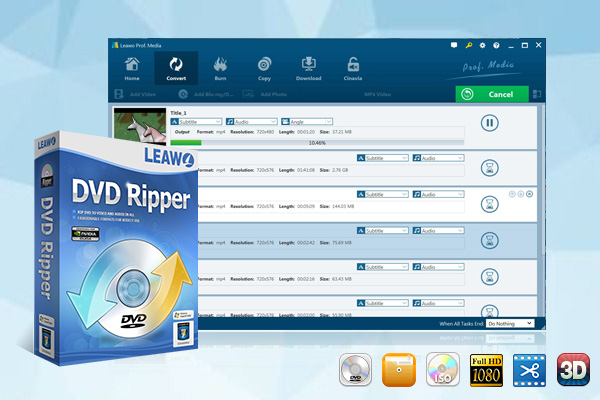Click the 'Size: 63.43 MB' text
Image resolution: width=600 pixels, height=400 pixels.
[336, 279]
